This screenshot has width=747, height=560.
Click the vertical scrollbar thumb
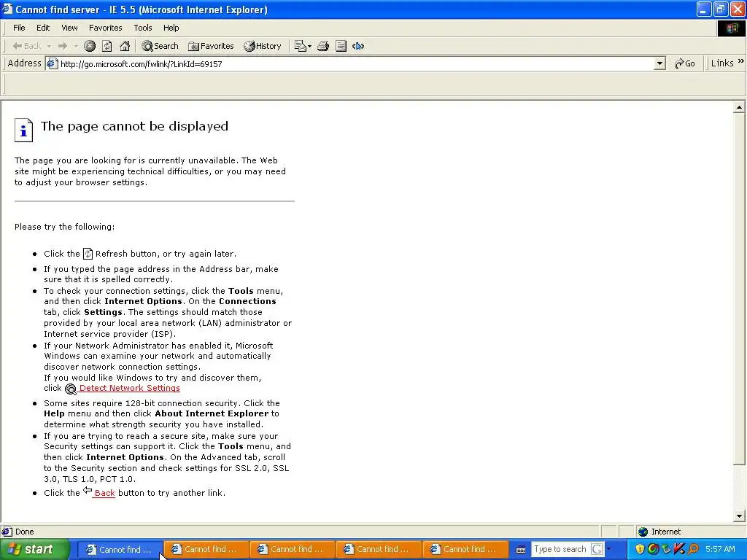pos(739,289)
